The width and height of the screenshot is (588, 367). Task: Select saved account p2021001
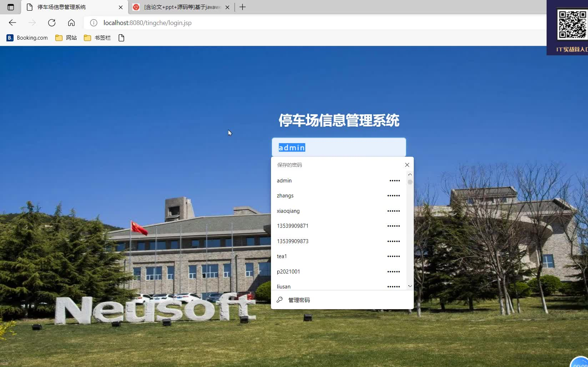338,272
